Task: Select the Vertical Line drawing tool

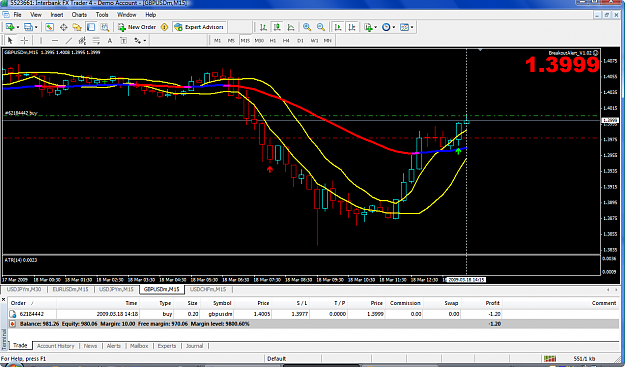Action: [x=41, y=40]
